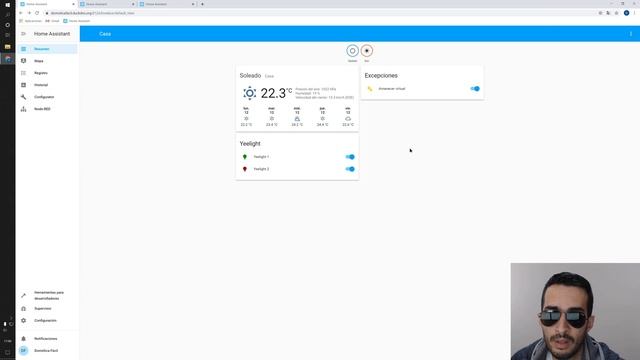
Task: Click the yellow Amanecer virtual icon
Action: coord(370,89)
